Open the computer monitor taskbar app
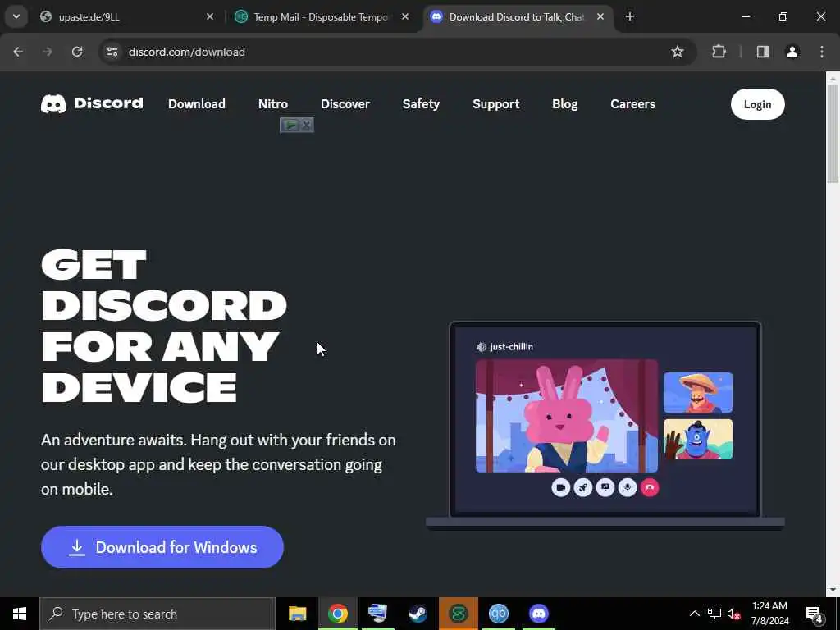This screenshot has width=840, height=630. tap(377, 614)
